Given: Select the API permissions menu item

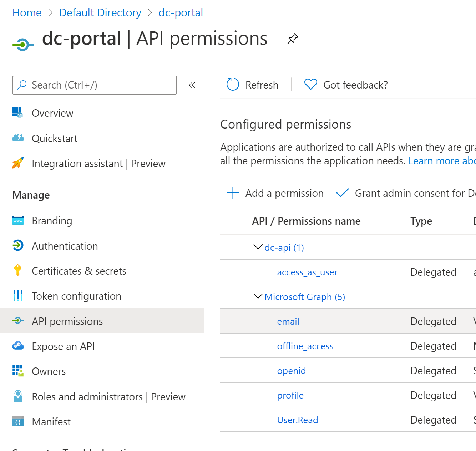Looking at the screenshot, I should click(67, 321).
